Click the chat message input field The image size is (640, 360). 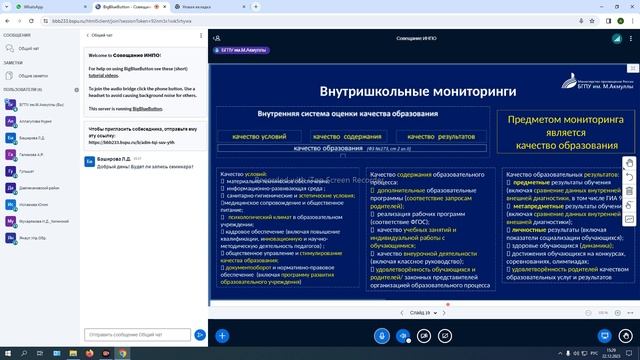point(137,335)
